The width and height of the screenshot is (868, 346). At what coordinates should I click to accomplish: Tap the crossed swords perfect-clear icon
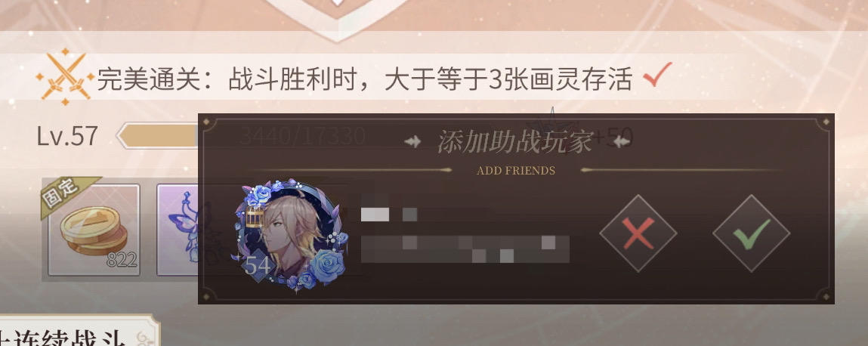tap(65, 77)
